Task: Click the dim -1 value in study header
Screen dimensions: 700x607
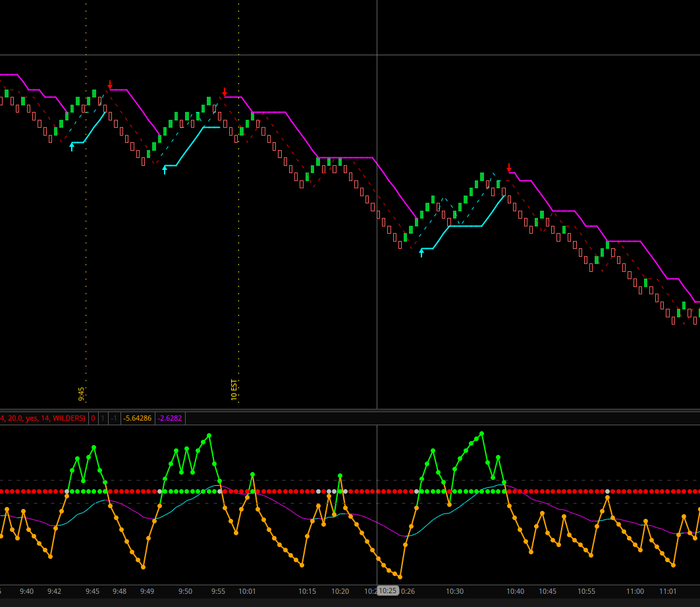Action: click(x=114, y=418)
